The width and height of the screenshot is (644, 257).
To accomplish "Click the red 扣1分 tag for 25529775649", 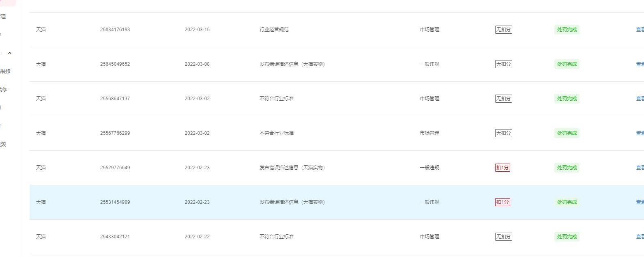I will pos(502,168).
